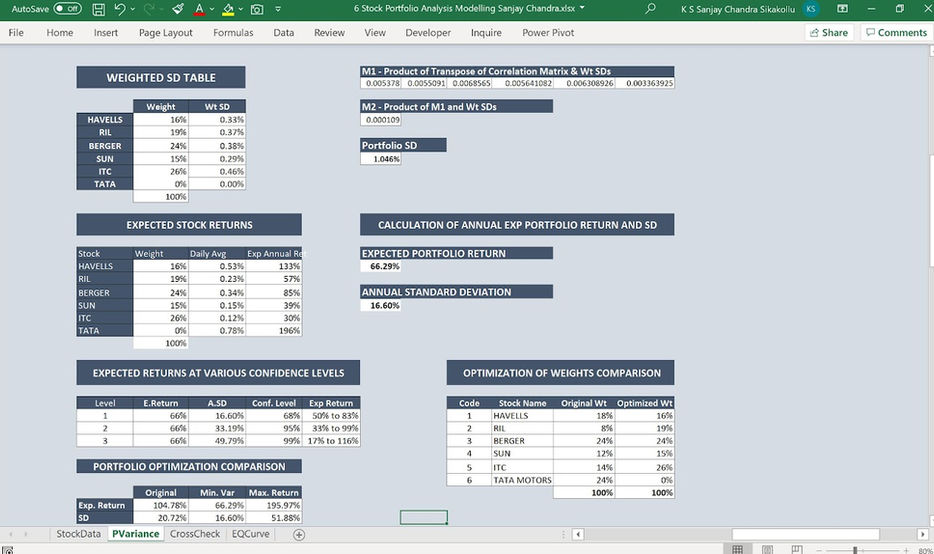Click the next sheet navigation arrow
The image size is (934, 554).
pos(26,534)
